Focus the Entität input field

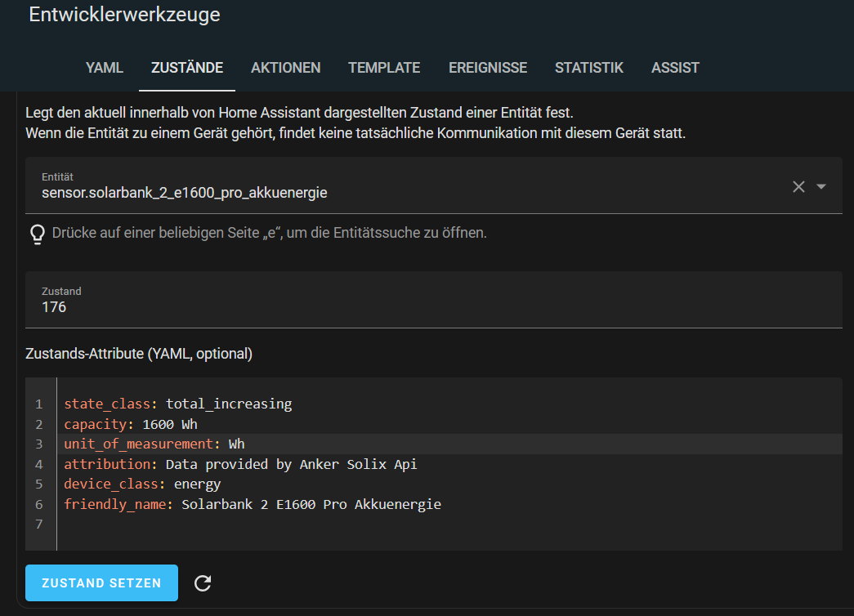tap(409, 193)
